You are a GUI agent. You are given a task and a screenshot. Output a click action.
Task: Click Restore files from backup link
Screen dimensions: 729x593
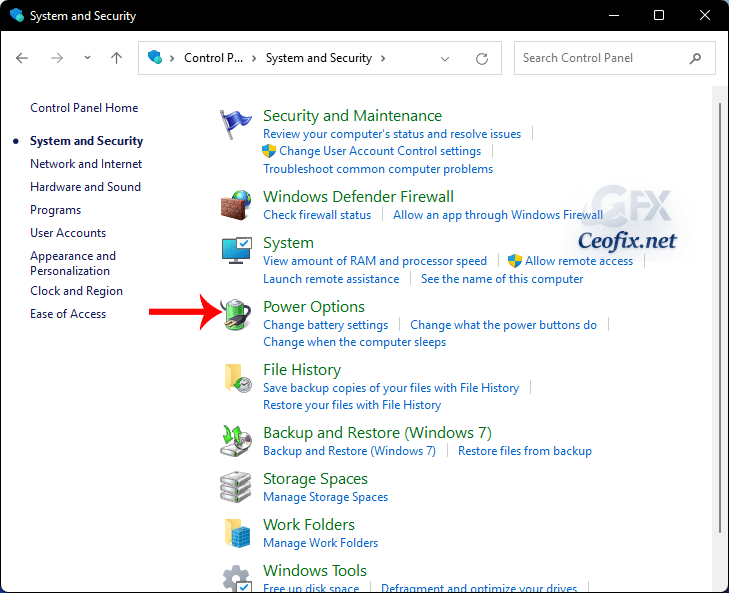pos(524,451)
